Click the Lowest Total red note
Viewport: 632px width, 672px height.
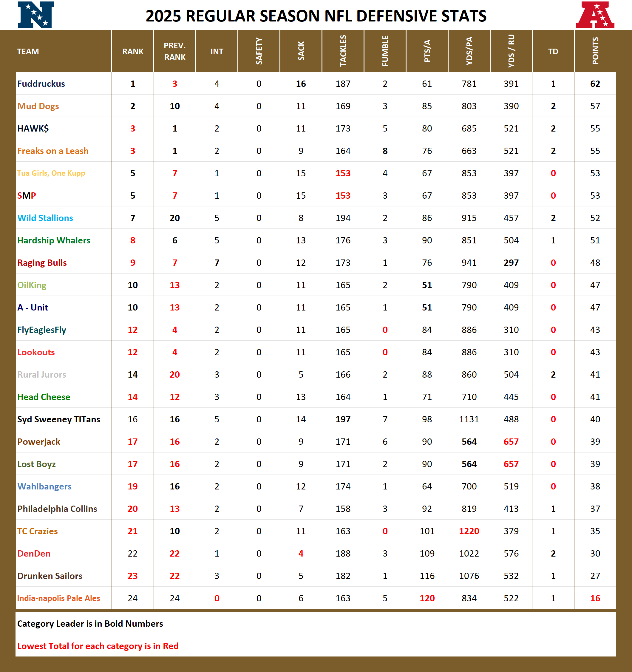click(x=98, y=646)
